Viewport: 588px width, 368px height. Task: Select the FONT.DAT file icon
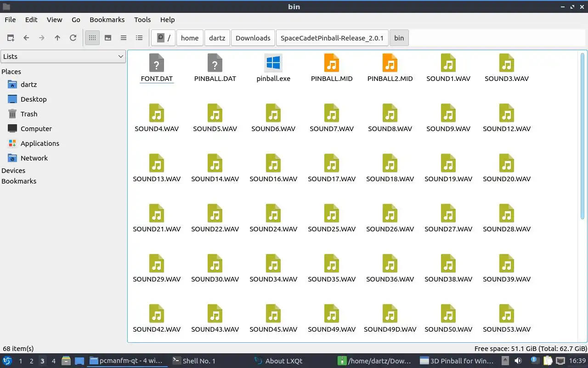coord(157,63)
